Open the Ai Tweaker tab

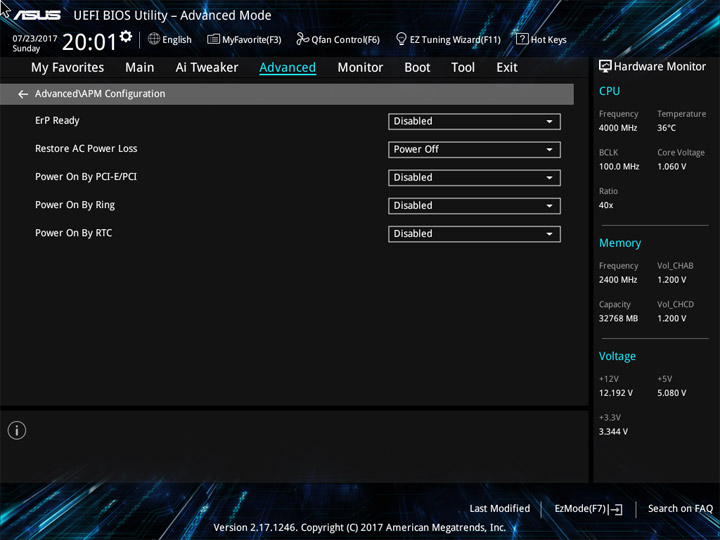[x=207, y=68]
